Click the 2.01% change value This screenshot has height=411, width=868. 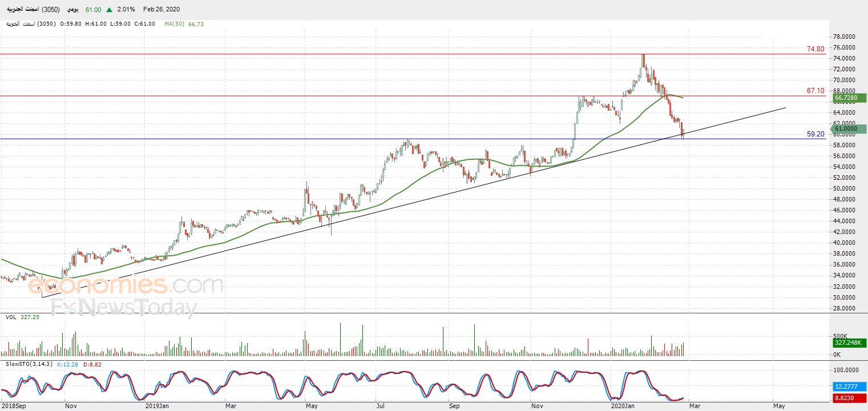(126, 10)
